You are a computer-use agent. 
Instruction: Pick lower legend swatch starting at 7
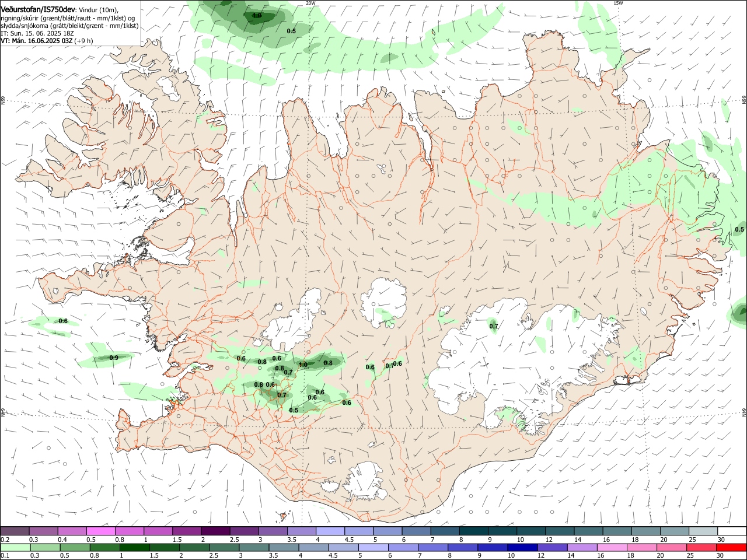coord(432,547)
